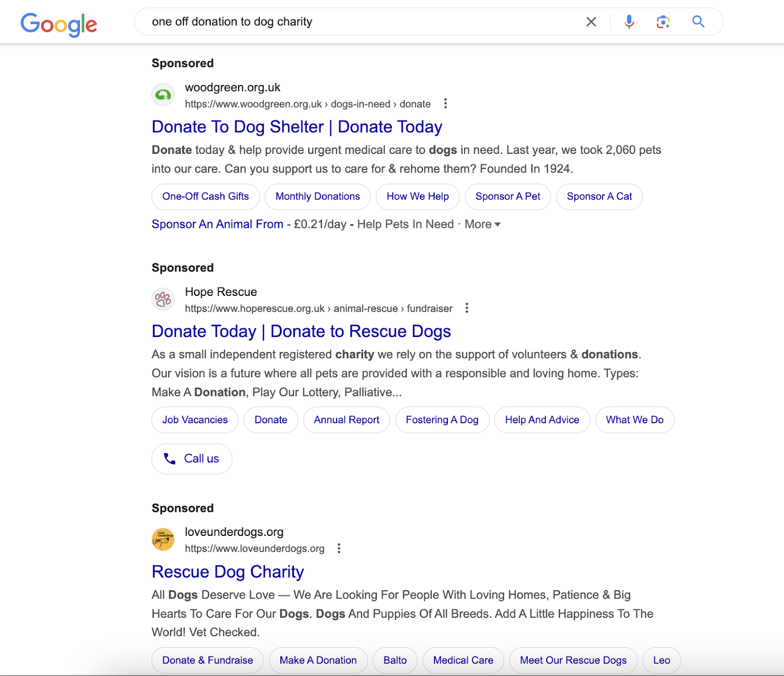Open the "What We Do" chip
Screen dimensions: 784x676
635,420
